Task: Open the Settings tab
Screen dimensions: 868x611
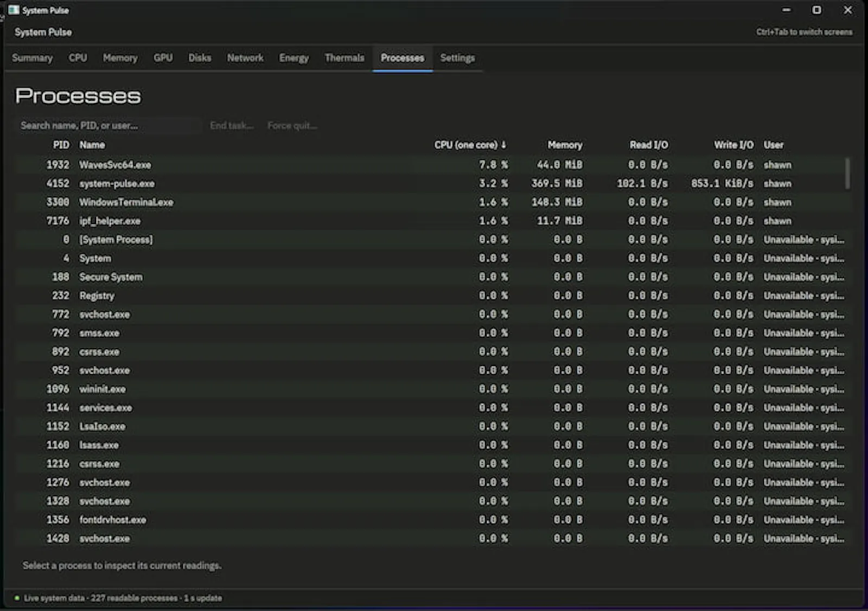Action: tap(457, 58)
